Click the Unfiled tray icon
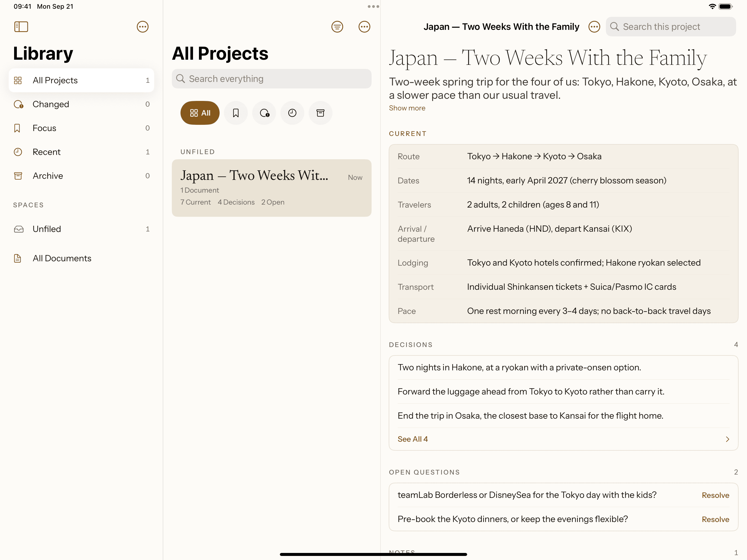Viewport: 747px width, 560px height. click(x=18, y=229)
